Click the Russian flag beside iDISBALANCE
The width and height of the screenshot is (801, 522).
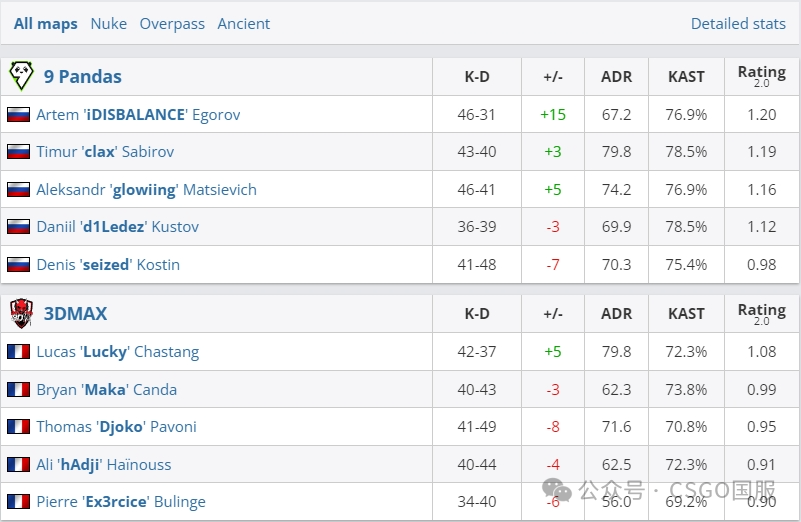point(18,115)
